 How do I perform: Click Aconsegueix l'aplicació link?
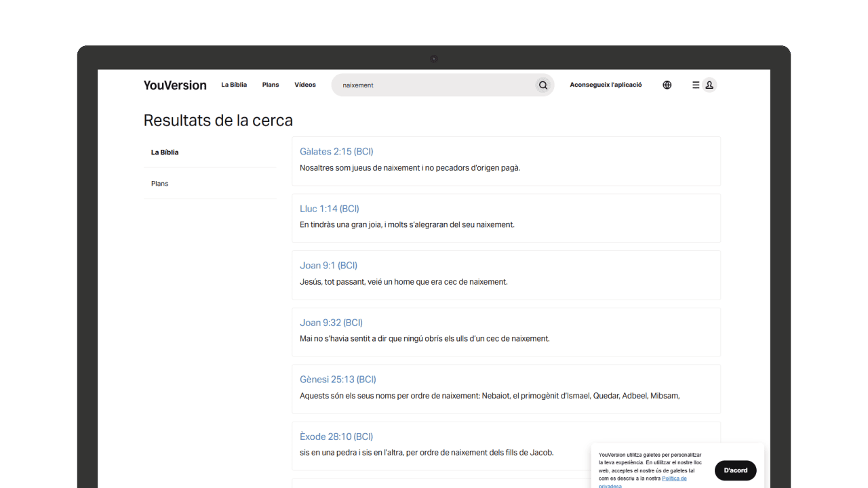tap(606, 85)
